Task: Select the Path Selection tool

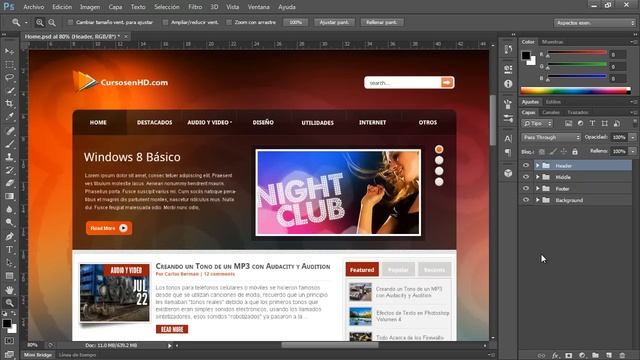Action: [9, 262]
